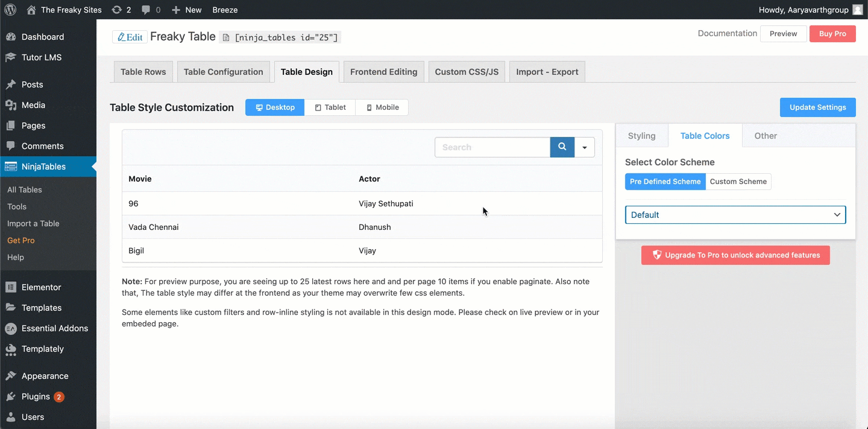The height and width of the screenshot is (429, 868).
Task: Open the Import - Export tab
Action: pos(547,72)
